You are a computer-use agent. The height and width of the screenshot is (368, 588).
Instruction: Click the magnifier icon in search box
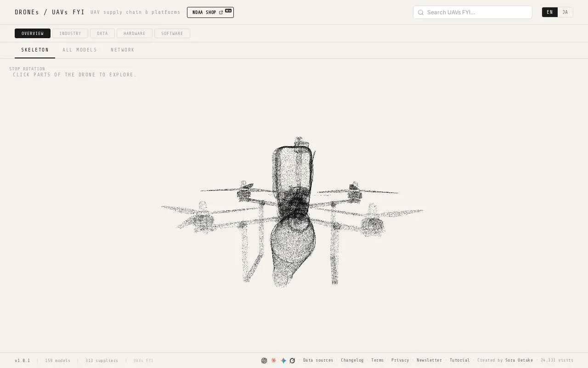(x=420, y=12)
